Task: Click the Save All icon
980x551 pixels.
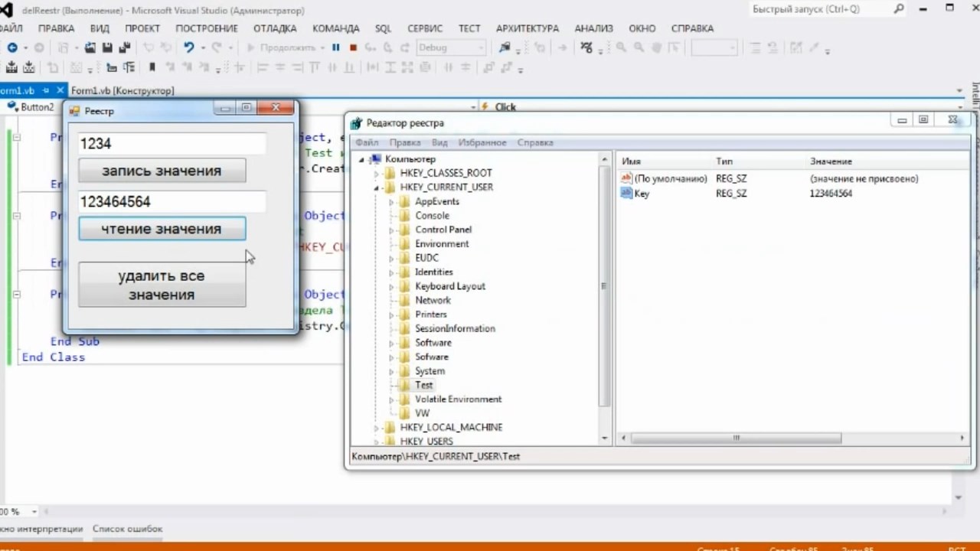Action: [x=124, y=47]
